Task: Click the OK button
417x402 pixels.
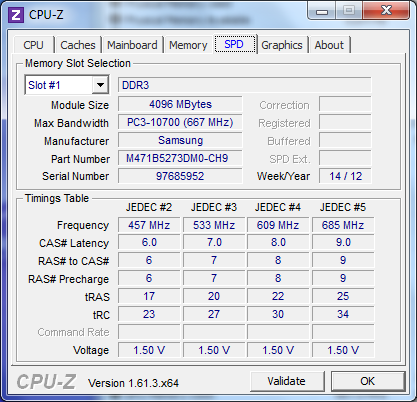Action: [x=368, y=381]
